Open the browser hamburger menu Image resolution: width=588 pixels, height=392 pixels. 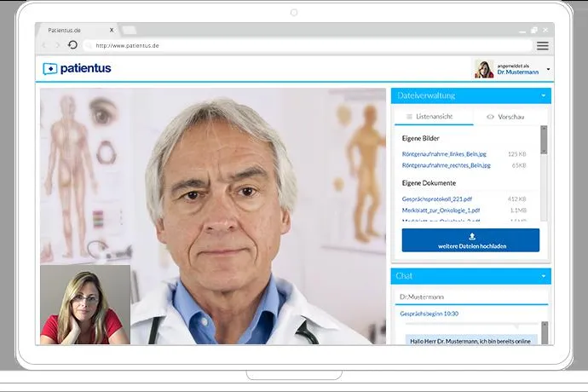(543, 46)
